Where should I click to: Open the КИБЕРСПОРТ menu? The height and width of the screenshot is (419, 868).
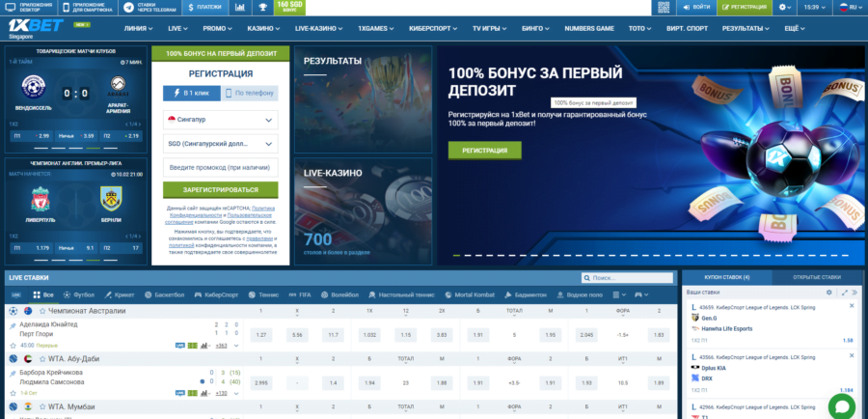point(433,28)
